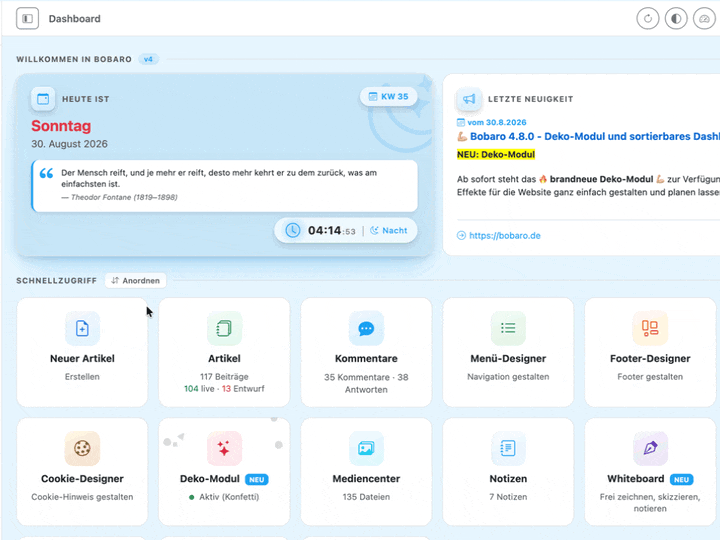The width and height of the screenshot is (720, 540).
Task: Open the Neuer Artikel tile icon
Action: 82,328
